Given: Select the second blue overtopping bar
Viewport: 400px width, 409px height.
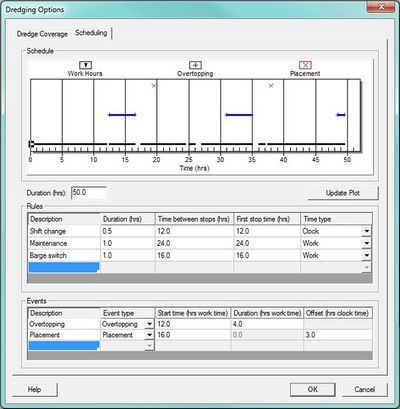Looking at the screenshot, I should click(239, 115).
